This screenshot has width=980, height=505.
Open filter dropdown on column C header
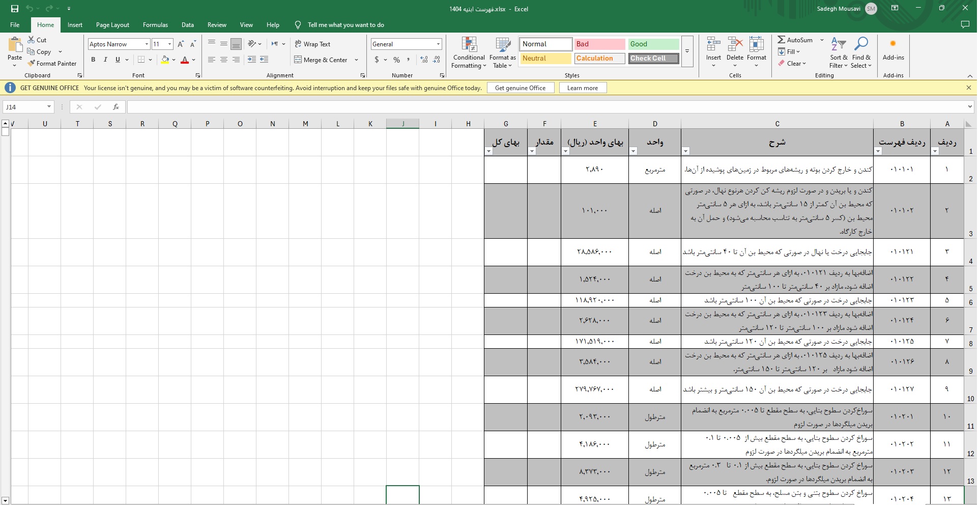coord(685,151)
